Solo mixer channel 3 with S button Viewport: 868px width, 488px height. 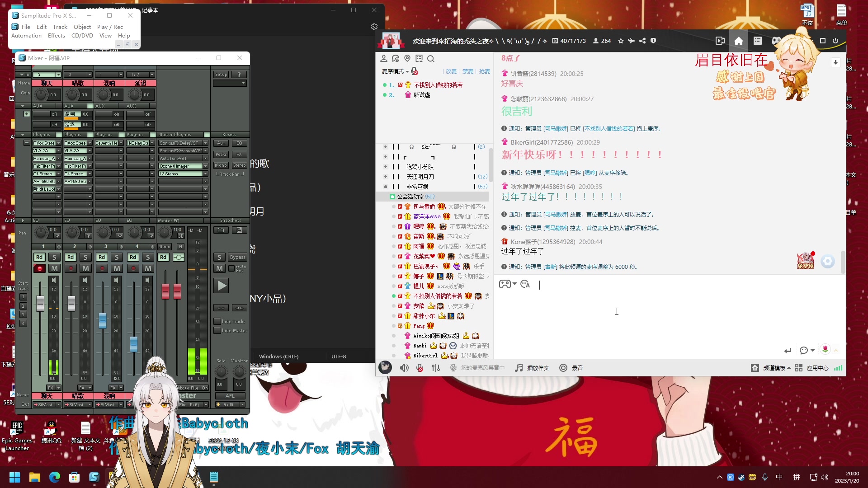117,257
